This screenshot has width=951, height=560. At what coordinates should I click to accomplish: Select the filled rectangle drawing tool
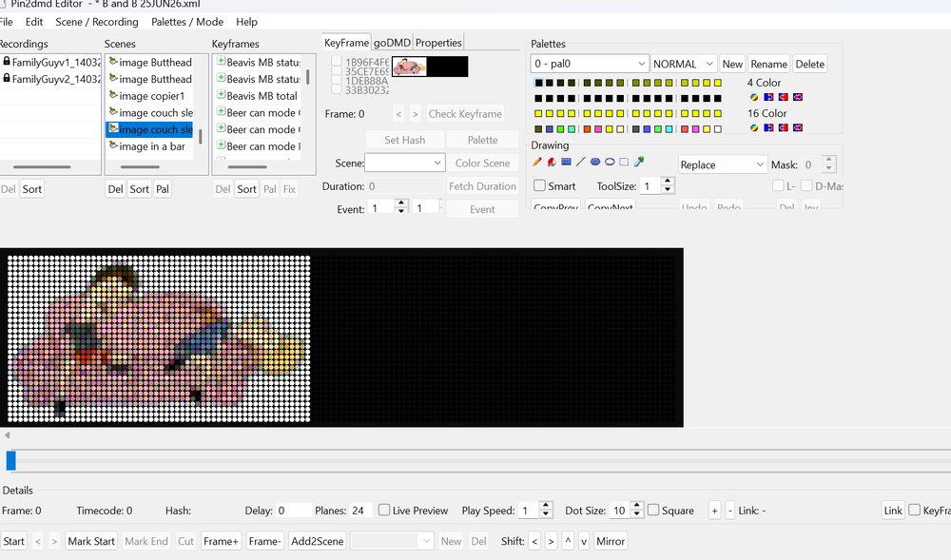pos(566,162)
